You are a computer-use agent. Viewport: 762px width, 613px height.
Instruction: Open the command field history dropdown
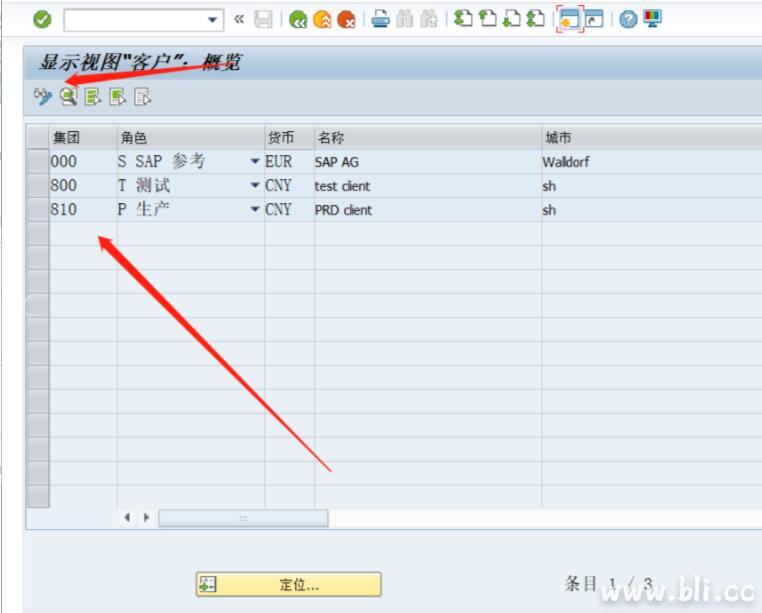pos(212,20)
